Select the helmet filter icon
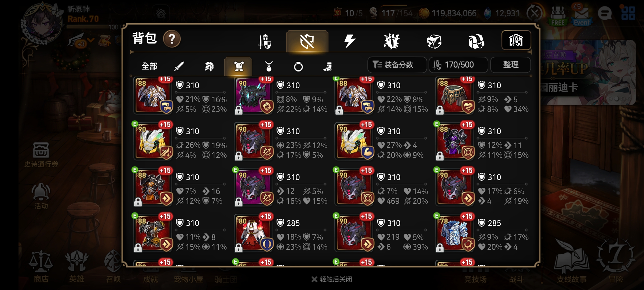Screen dimensions: 644x290 (209, 66)
